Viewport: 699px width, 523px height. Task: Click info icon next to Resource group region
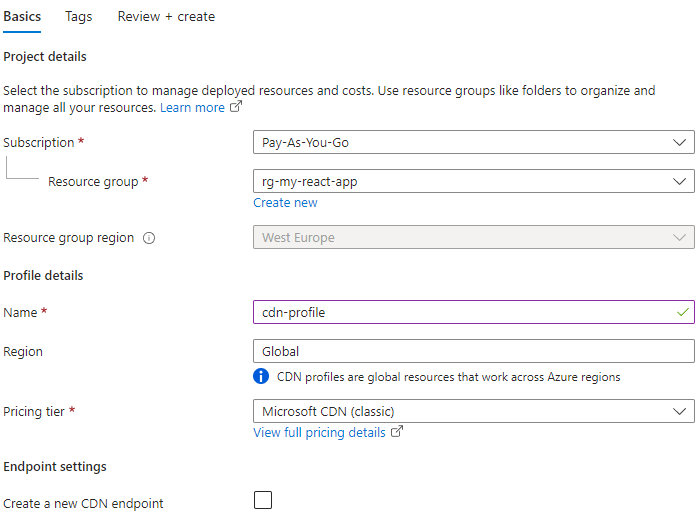149,238
